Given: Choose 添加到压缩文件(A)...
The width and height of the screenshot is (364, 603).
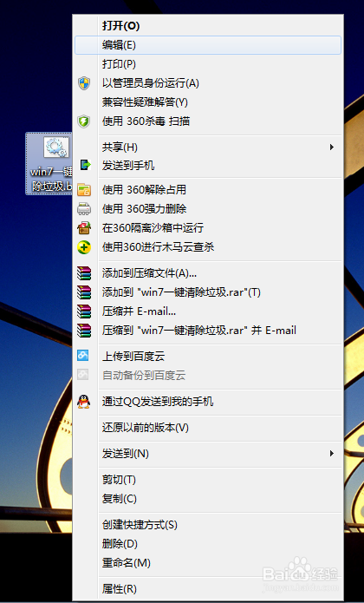Looking at the screenshot, I should click(x=208, y=273).
